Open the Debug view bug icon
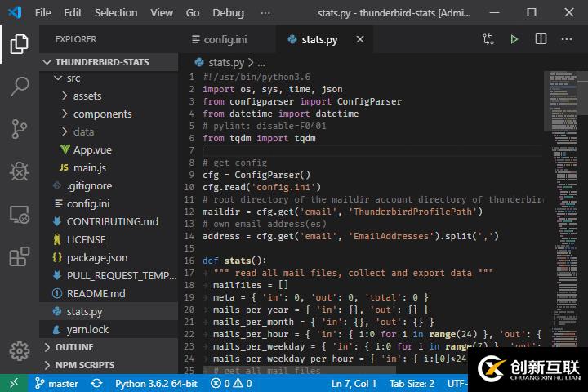 click(19, 171)
